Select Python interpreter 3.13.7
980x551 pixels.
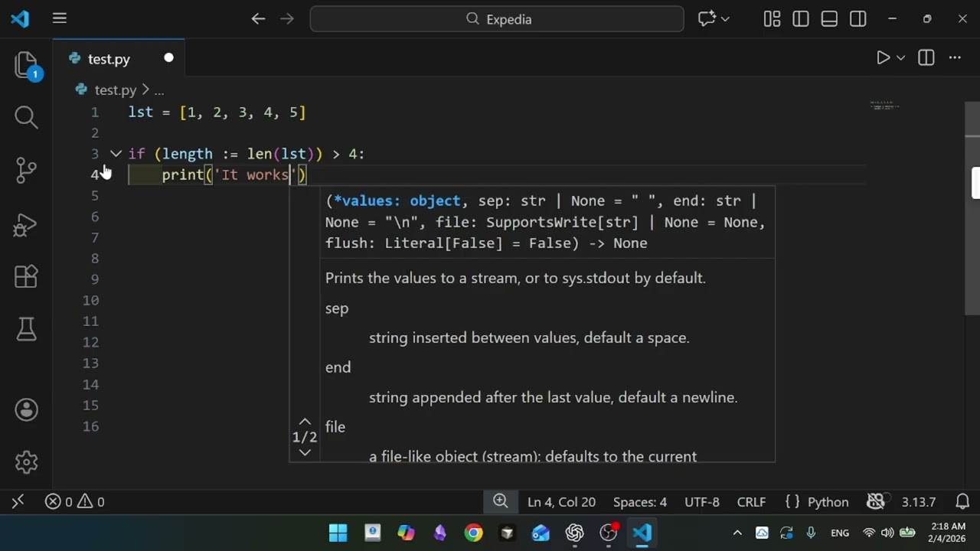coord(918,502)
